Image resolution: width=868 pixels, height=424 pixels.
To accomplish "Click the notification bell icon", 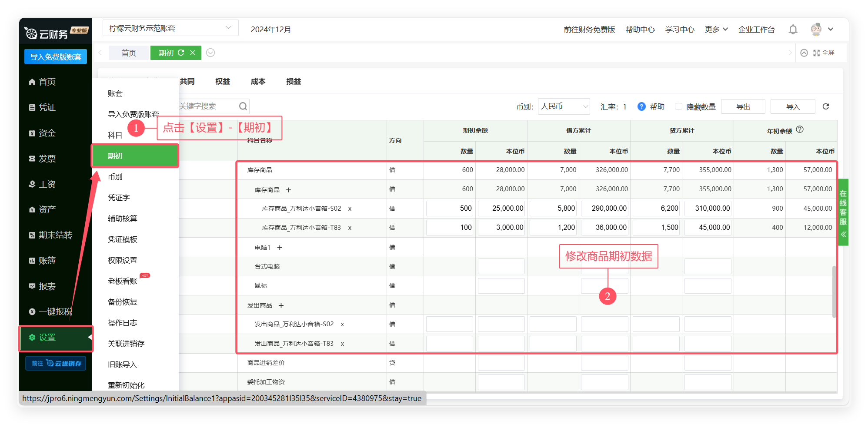I will coord(793,30).
